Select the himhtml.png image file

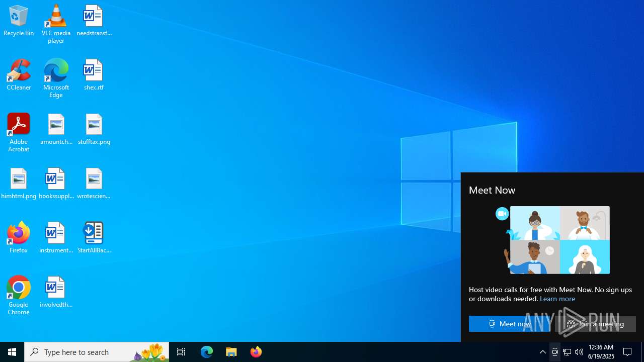[x=19, y=184]
